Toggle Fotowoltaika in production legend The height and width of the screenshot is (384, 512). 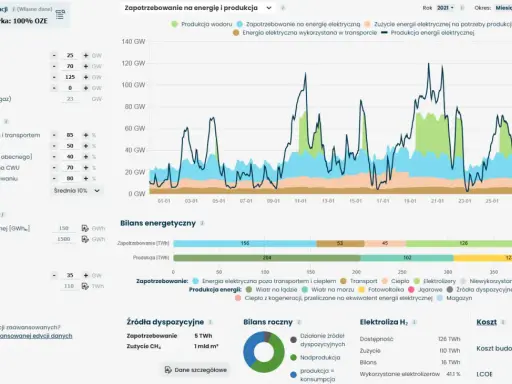point(381,290)
